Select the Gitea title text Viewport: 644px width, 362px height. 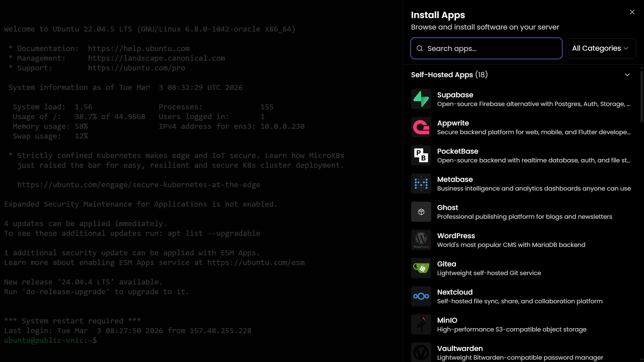pos(446,264)
